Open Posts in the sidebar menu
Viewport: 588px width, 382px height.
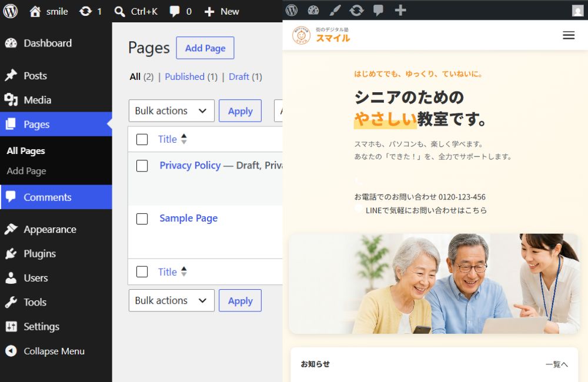(56, 75)
